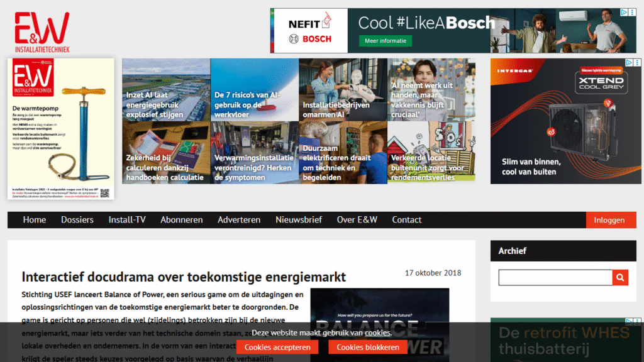Screen dimensions: 644x362
Task: Select Nieuwsbrief in the navigation bar
Action: pyautogui.click(x=299, y=220)
